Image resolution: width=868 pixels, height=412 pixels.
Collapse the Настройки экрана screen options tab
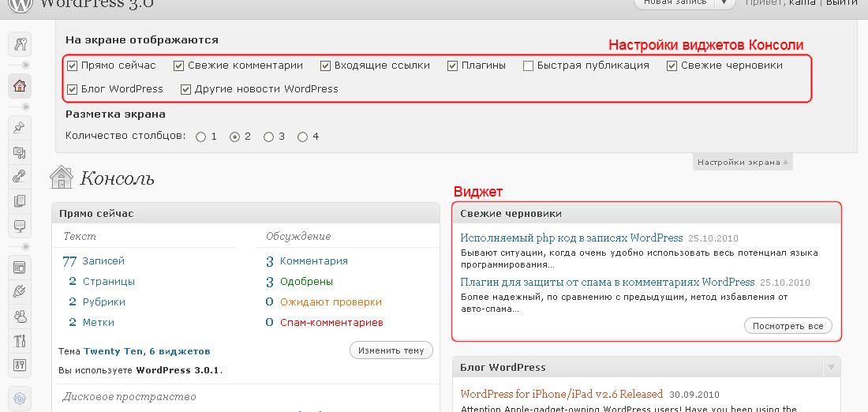click(x=743, y=163)
